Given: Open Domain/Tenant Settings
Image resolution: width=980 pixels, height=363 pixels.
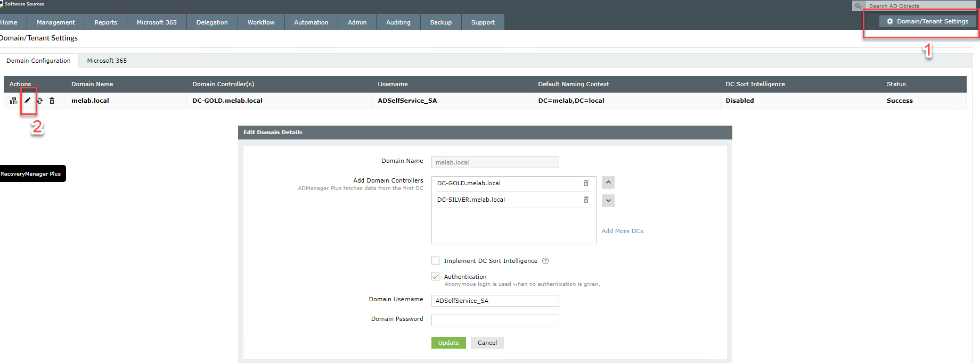Looking at the screenshot, I should [927, 21].
